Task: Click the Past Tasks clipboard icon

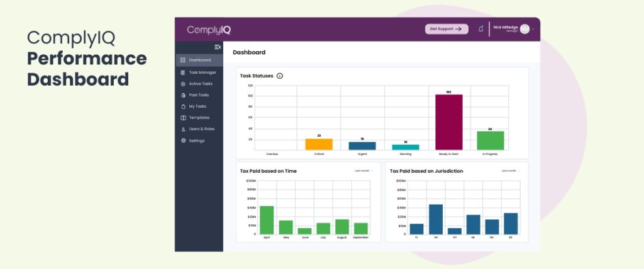Action: pos(183,95)
